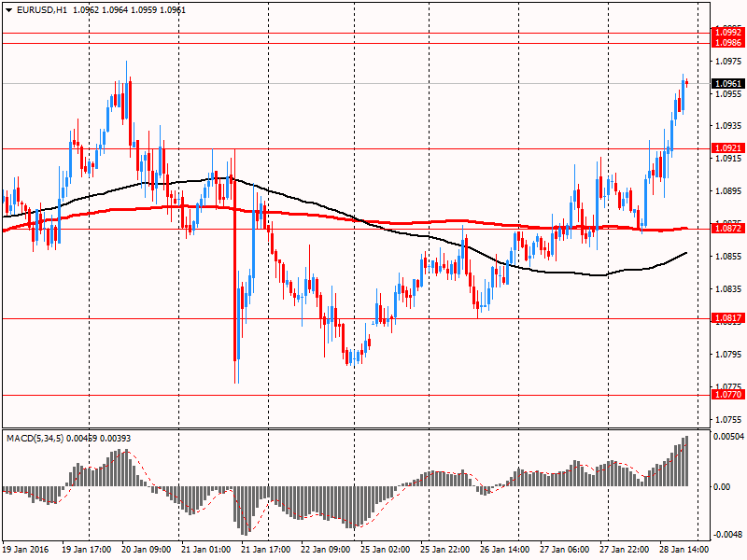
Task: Click the 21 Jan 01:00 time label
Action: click(x=205, y=550)
